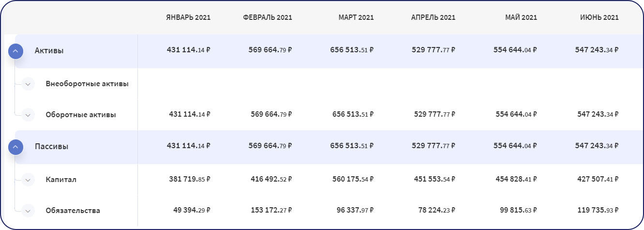This screenshot has height=230, width=644.
Task: Click the Капитал row label
Action: [x=61, y=180]
